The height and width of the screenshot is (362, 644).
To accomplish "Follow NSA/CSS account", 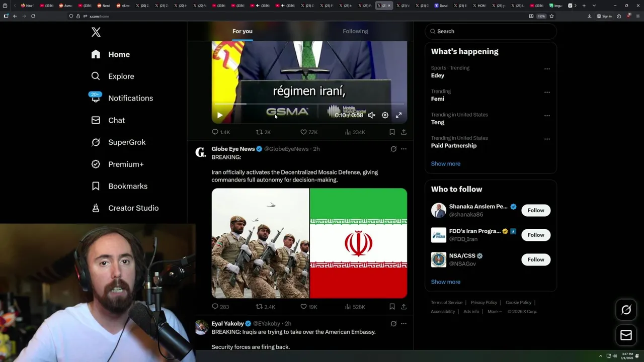I will 536,259.
